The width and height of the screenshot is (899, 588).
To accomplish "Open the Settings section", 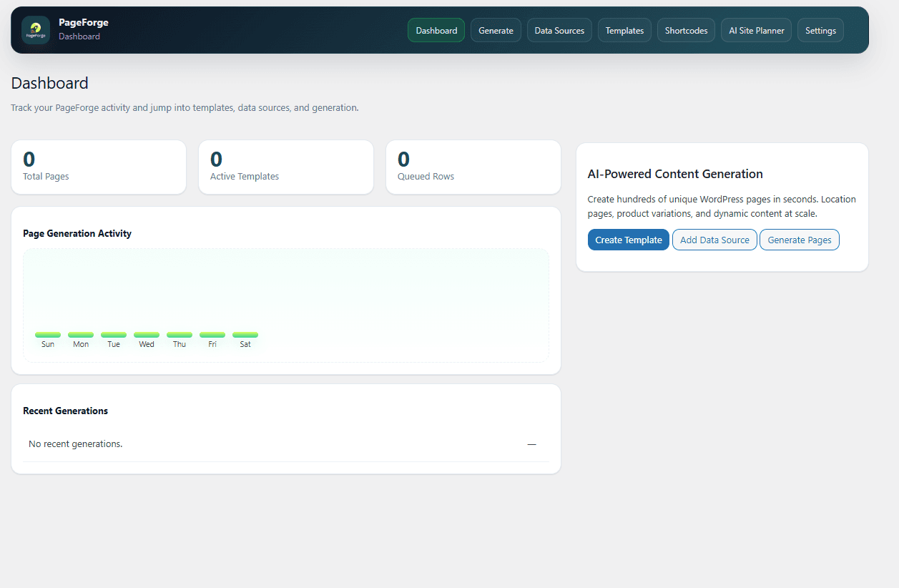I will [x=820, y=30].
